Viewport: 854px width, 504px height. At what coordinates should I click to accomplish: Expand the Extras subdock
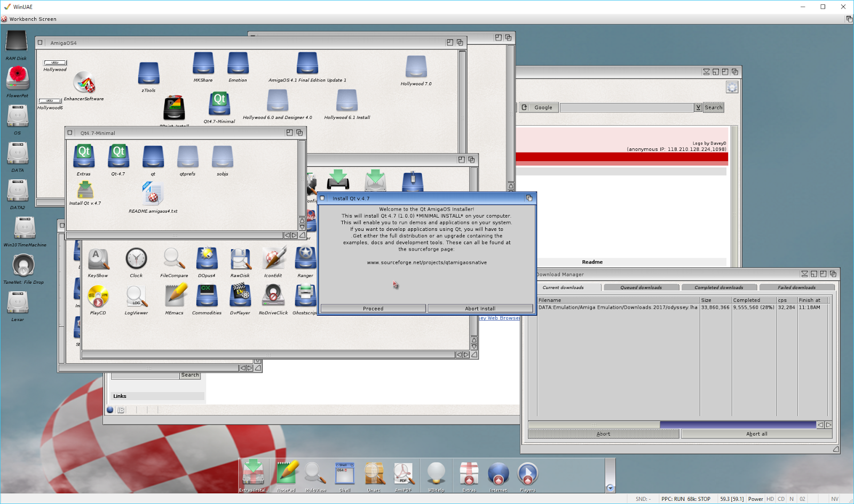pyautogui.click(x=469, y=475)
